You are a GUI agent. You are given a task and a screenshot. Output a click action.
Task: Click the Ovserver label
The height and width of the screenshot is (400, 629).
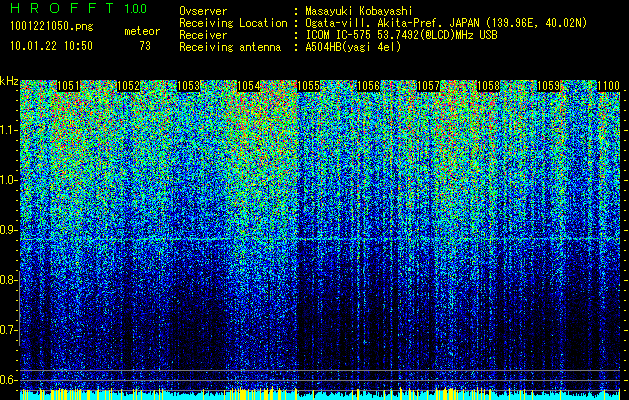point(203,11)
